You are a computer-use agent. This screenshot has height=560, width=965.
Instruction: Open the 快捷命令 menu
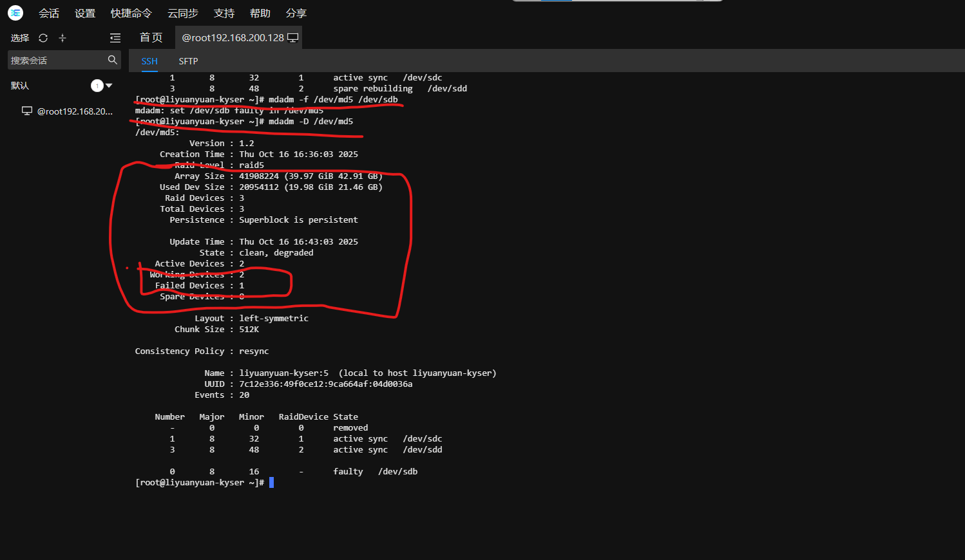[131, 13]
